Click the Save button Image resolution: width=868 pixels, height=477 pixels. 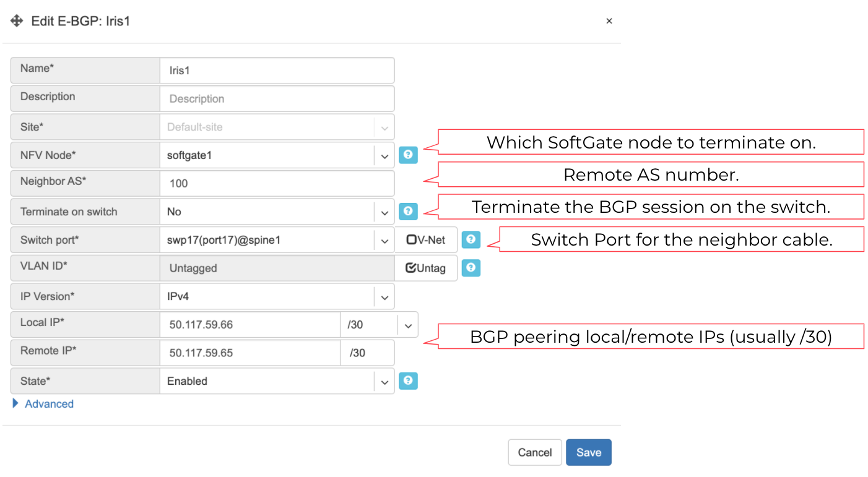589,452
